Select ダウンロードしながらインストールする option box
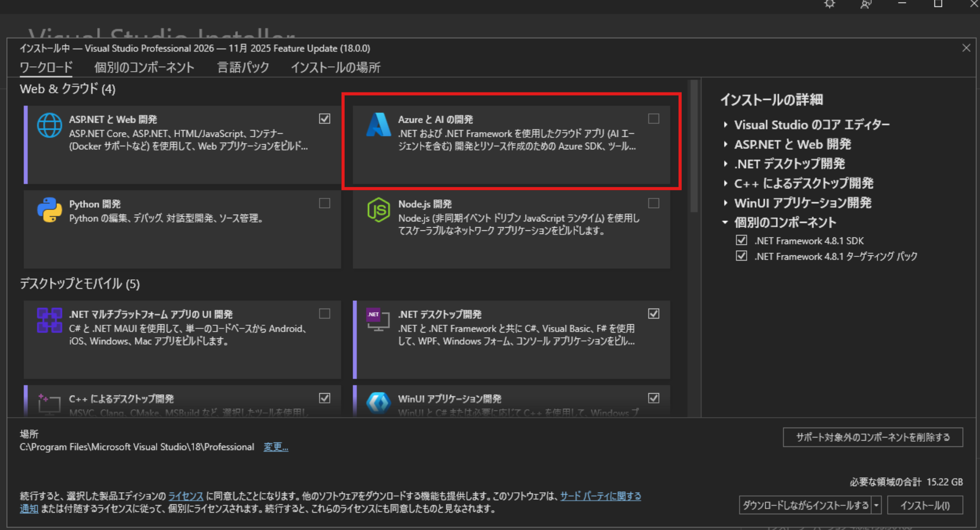This screenshot has width=980, height=530. click(806, 505)
